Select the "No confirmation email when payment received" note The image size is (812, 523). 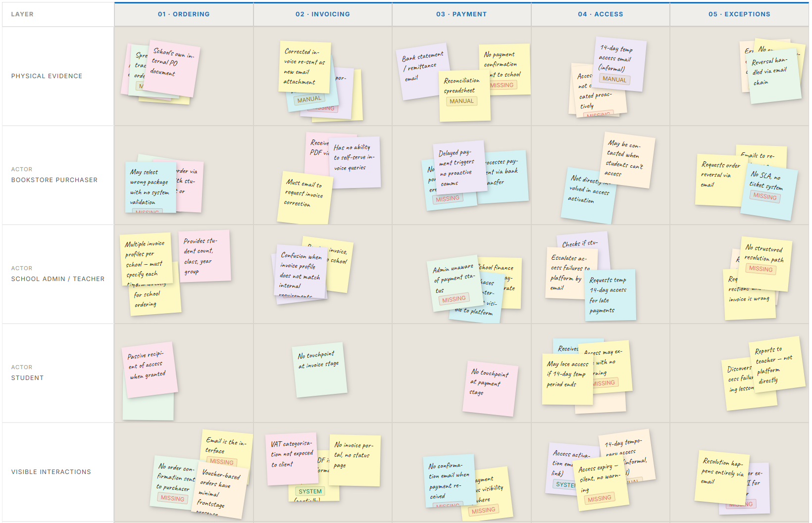click(450, 481)
